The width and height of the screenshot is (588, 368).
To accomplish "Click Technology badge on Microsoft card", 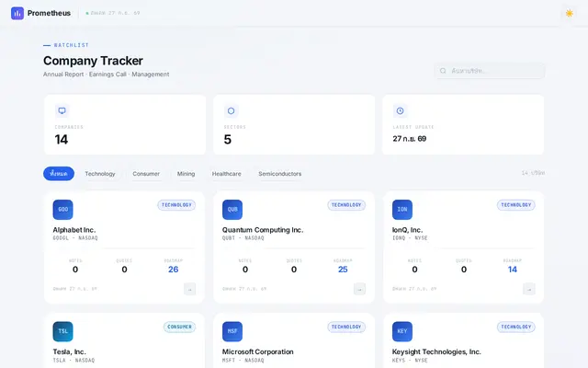I will (x=346, y=327).
